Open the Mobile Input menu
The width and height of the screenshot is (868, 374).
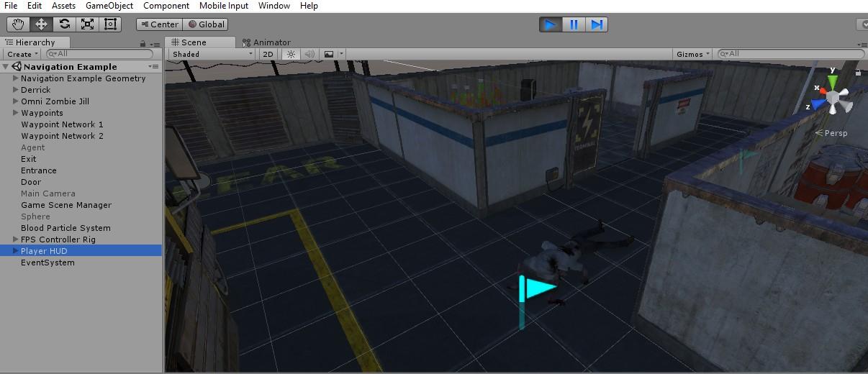coord(224,6)
